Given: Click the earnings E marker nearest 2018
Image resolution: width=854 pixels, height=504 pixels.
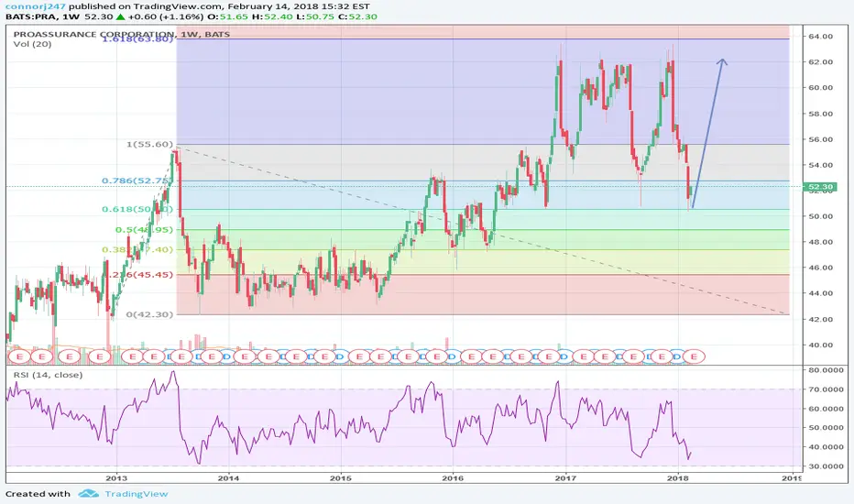Looking at the screenshot, I should pyautogui.click(x=694, y=356).
